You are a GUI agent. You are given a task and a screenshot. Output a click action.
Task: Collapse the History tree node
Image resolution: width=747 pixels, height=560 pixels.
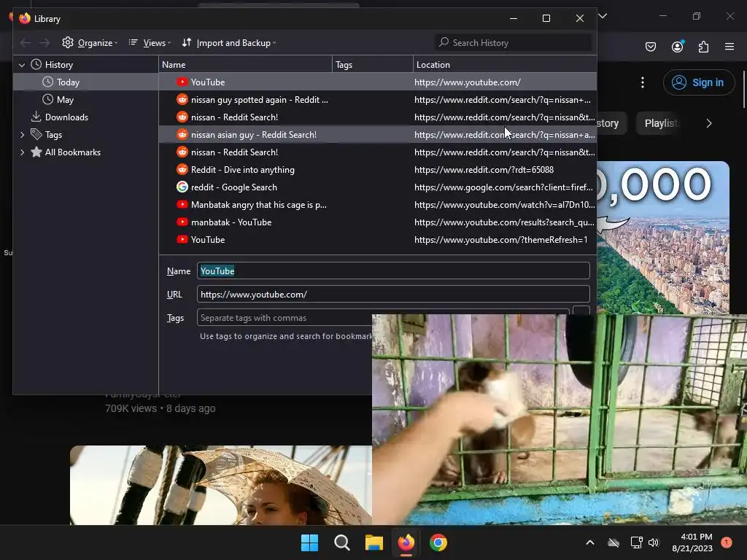click(22, 65)
